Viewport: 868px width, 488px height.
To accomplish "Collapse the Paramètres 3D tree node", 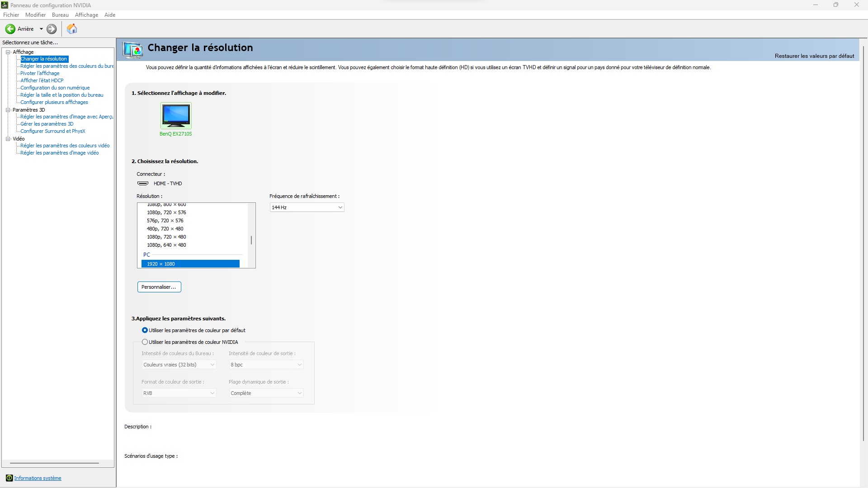I will (x=8, y=110).
